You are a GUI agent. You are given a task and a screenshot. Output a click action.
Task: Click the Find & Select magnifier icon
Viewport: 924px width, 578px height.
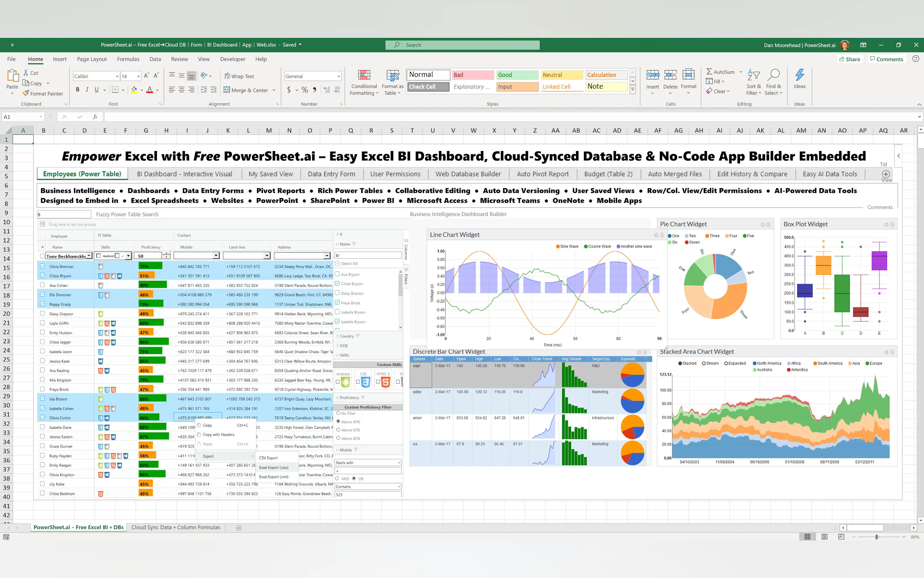pos(773,75)
